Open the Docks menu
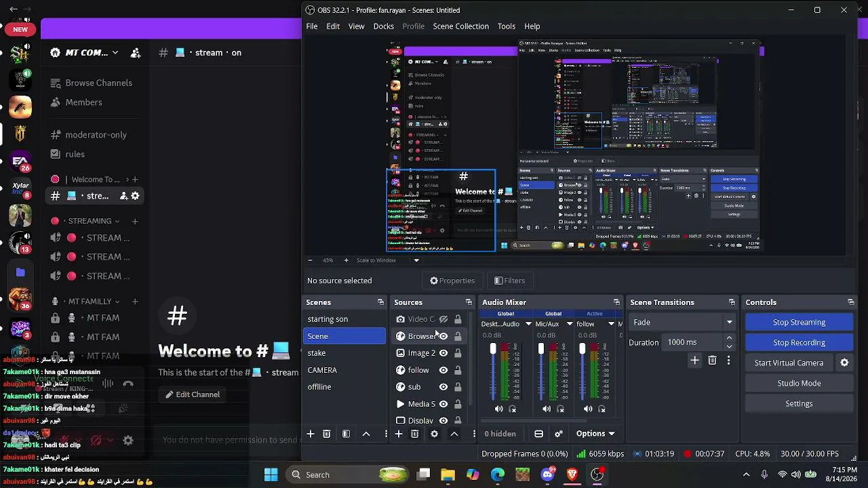 point(384,26)
